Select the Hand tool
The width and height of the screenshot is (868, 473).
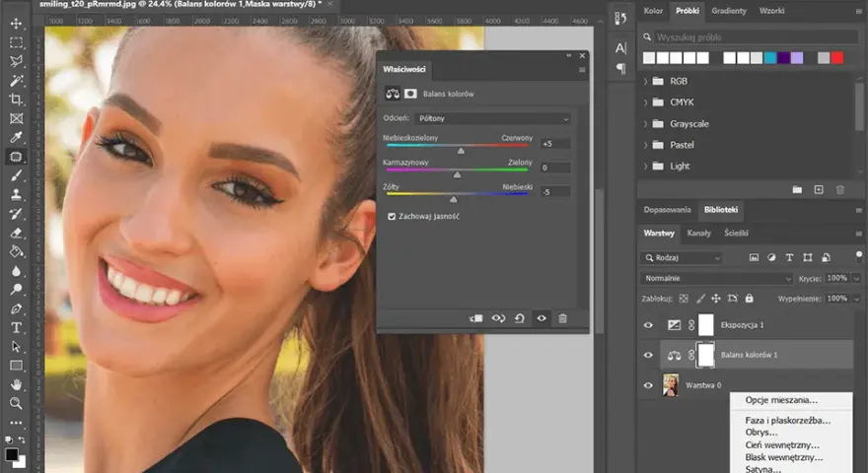[16, 384]
